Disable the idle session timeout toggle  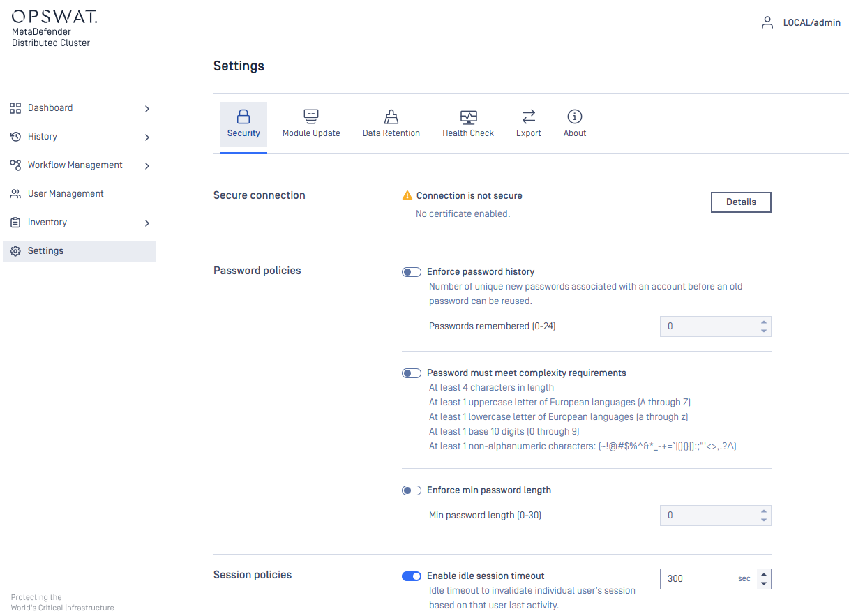(412, 576)
